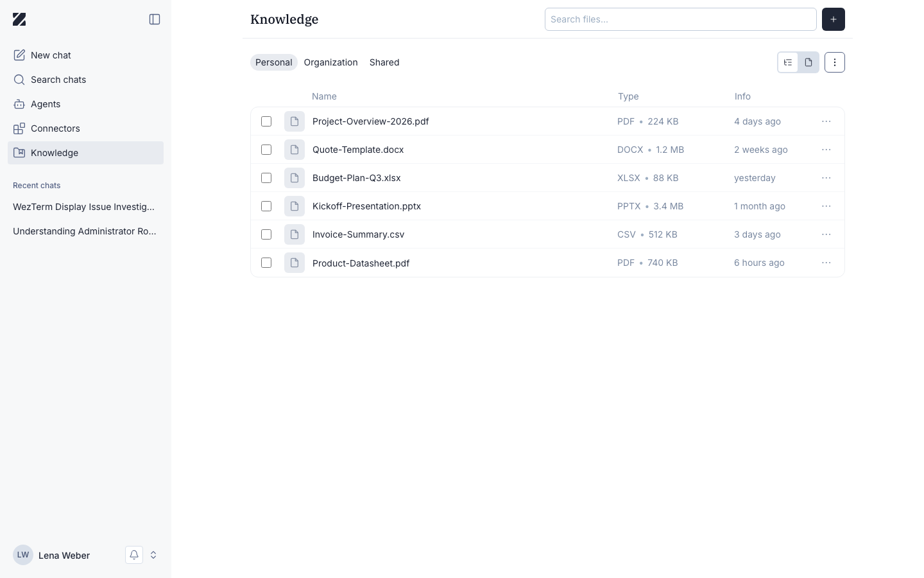This screenshot has height=578, width=924.
Task: Click the Agents robot icon
Action: [x=19, y=104]
